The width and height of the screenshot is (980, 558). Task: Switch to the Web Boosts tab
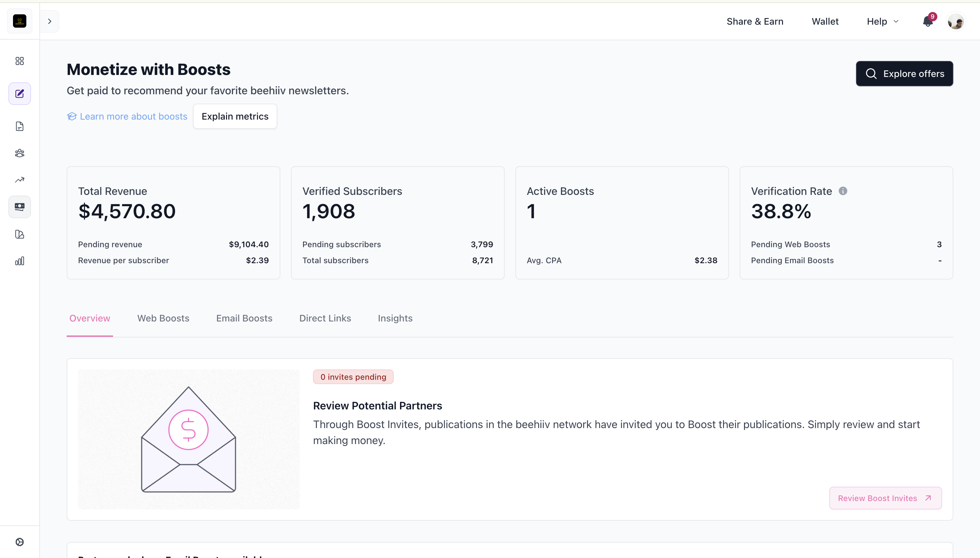[163, 318]
